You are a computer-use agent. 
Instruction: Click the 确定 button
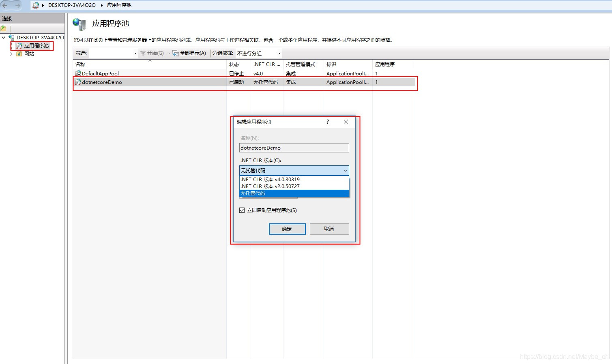coord(287,229)
